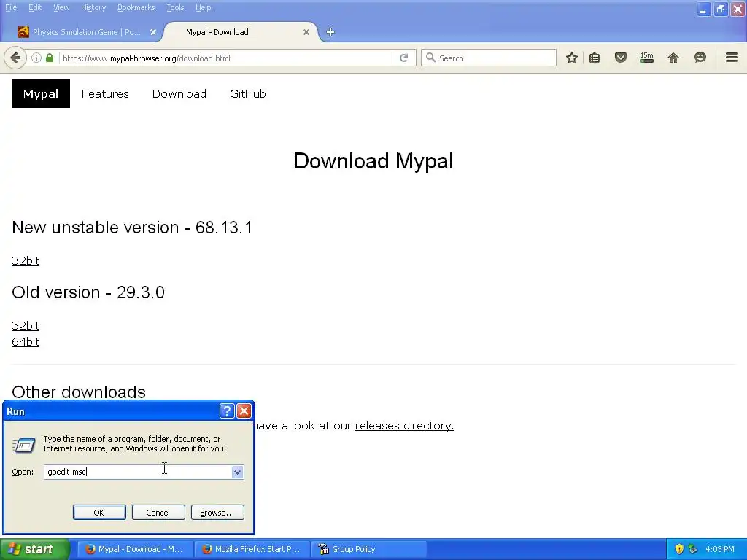The image size is (747, 560).
Task: Click the Run dialog program icon
Action: pyautogui.click(x=23, y=446)
